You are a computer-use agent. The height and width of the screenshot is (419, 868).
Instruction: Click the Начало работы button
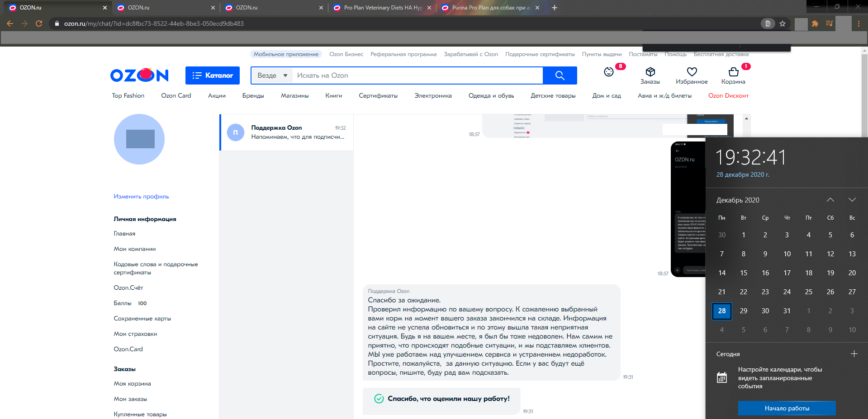787,408
